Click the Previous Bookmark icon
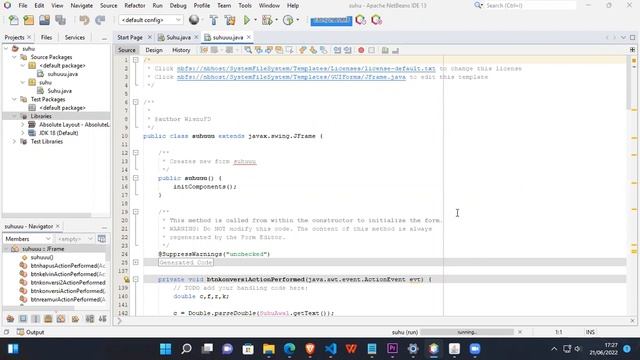Image resolution: width=640 pixels, height=360 pixels. pyautogui.click(x=302, y=50)
